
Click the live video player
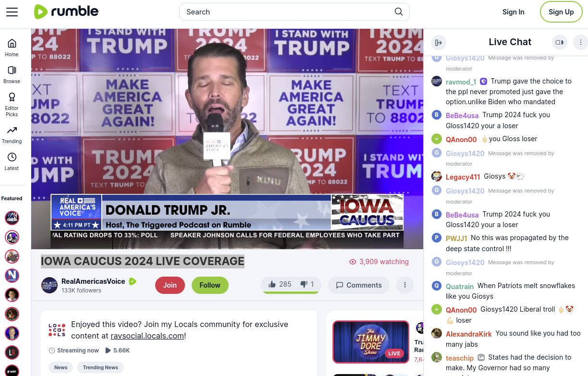coord(227,139)
